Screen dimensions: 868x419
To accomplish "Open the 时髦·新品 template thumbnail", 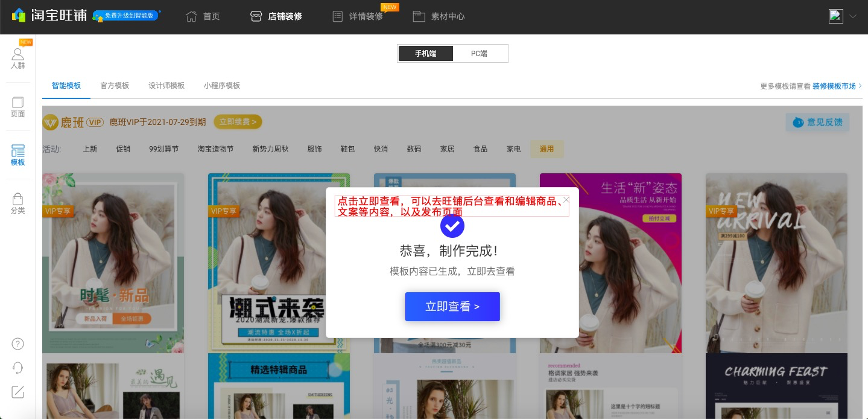I will click(x=113, y=263).
